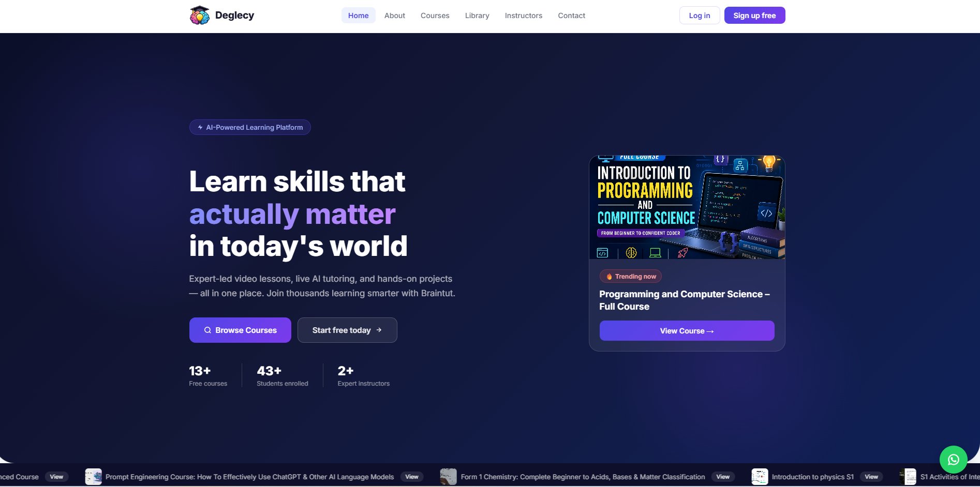Click View next to 'ced Course' ticker item
Image resolution: width=980 pixels, height=487 pixels.
(56, 477)
